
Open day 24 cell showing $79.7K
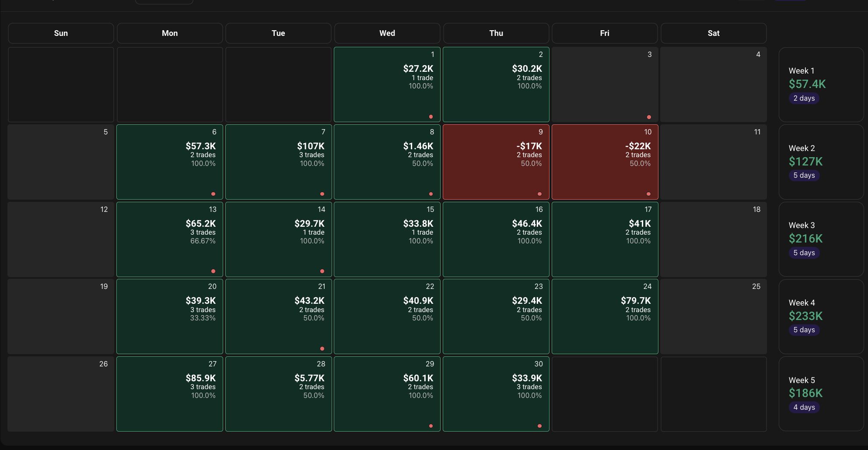[x=605, y=316]
